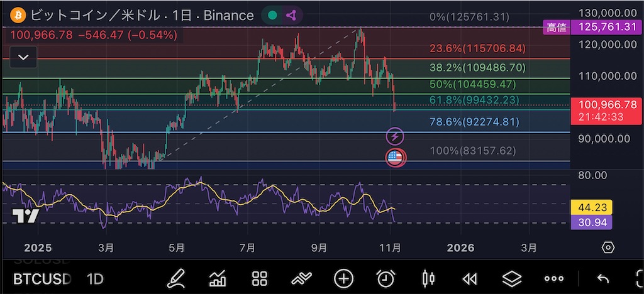Tap the Bitcoin orange logo icon
The image size is (644, 294).
(x=18, y=16)
